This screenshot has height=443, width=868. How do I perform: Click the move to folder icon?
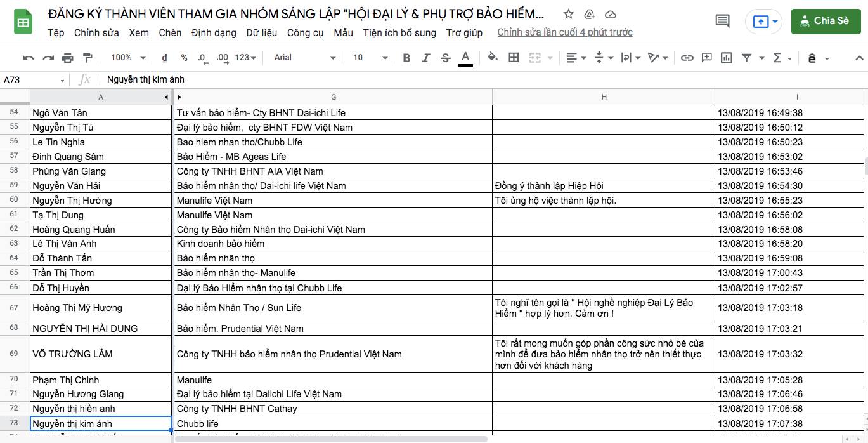(x=589, y=14)
